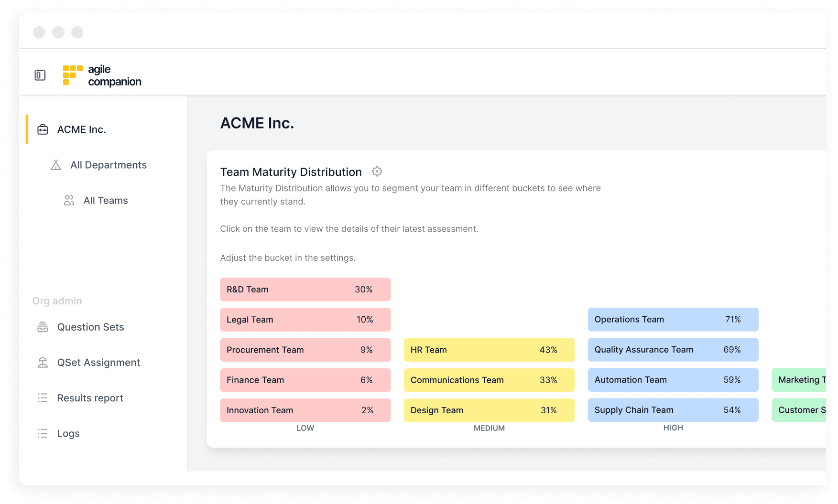The height and width of the screenshot is (504, 838).
Task: Click the Question Sets icon
Action: coord(43,327)
